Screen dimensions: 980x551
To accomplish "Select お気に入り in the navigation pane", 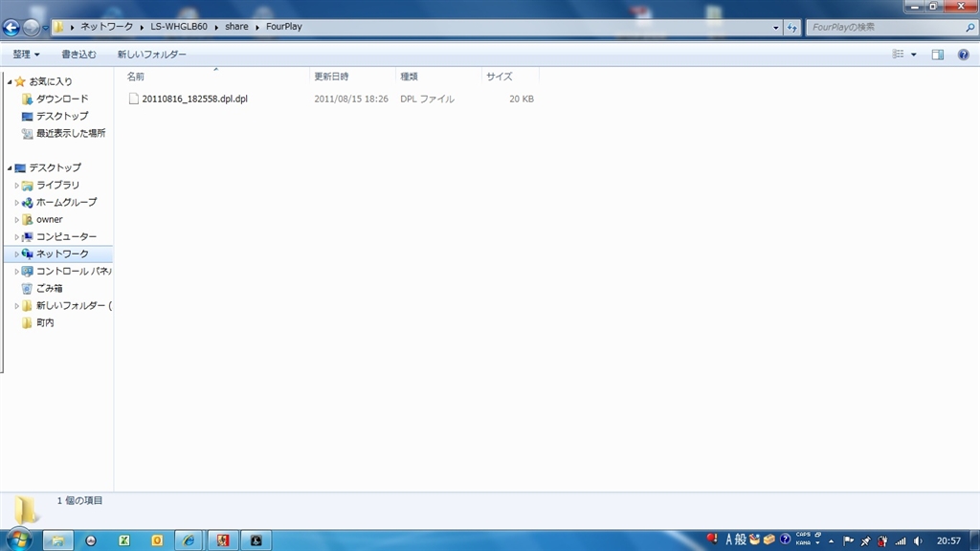I will 51,81.
